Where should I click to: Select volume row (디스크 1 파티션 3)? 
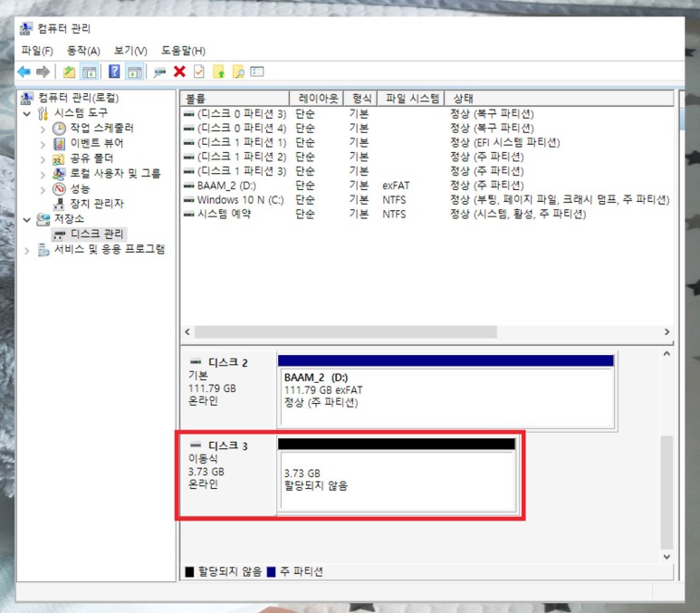(x=427, y=171)
